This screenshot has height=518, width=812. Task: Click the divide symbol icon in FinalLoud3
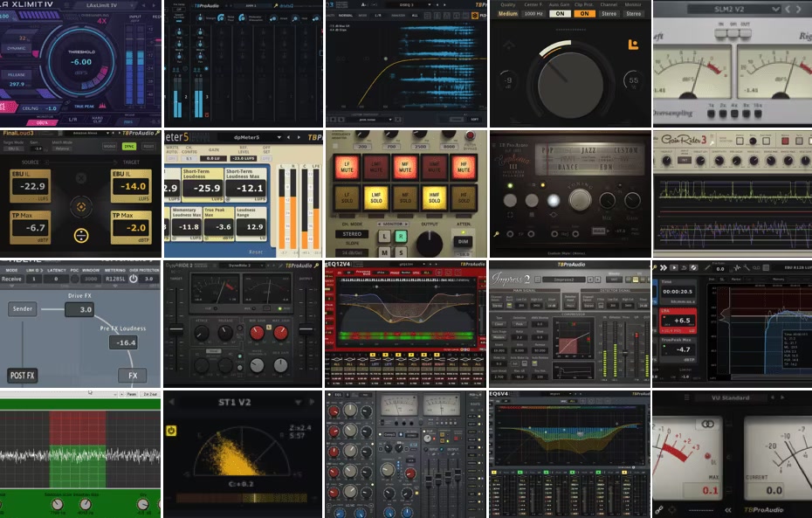coord(81,236)
